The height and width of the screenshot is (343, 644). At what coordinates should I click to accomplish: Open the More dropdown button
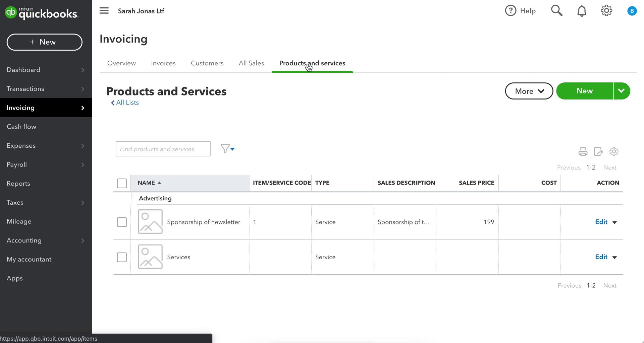tap(529, 91)
